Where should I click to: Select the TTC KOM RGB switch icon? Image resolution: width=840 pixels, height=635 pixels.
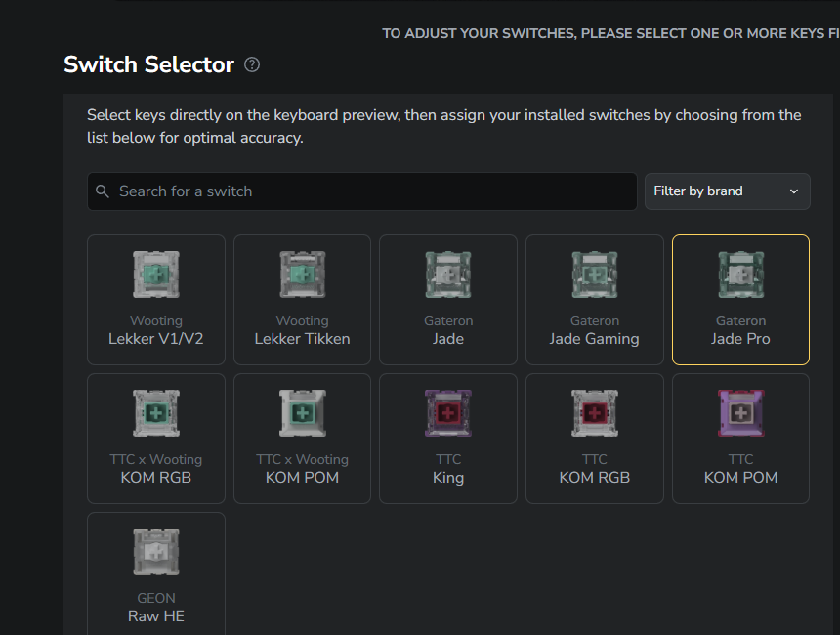pos(595,413)
